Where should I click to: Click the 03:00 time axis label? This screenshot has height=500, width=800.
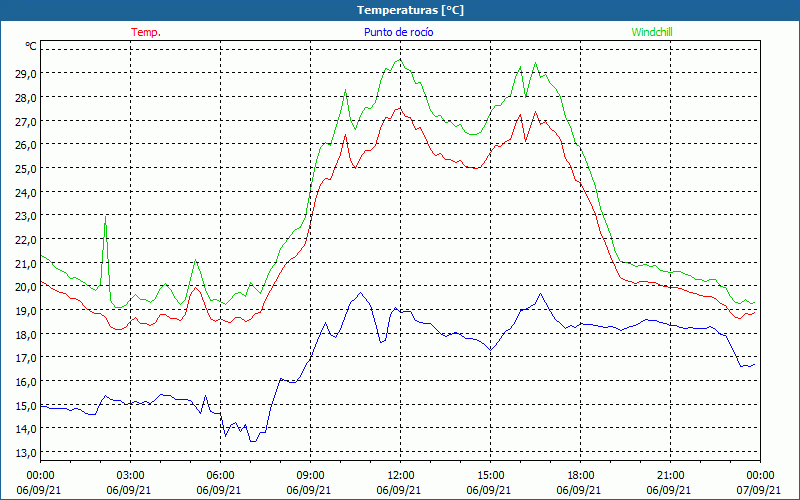[x=131, y=476]
